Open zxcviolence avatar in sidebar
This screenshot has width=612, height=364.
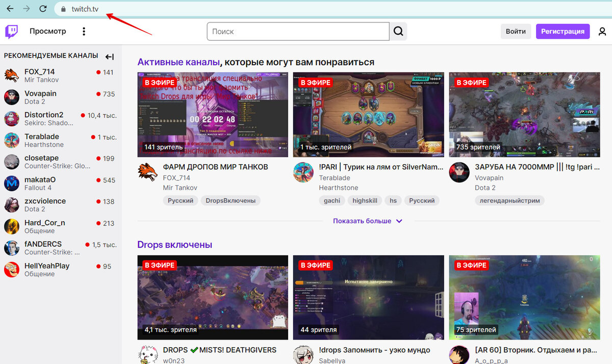click(11, 205)
